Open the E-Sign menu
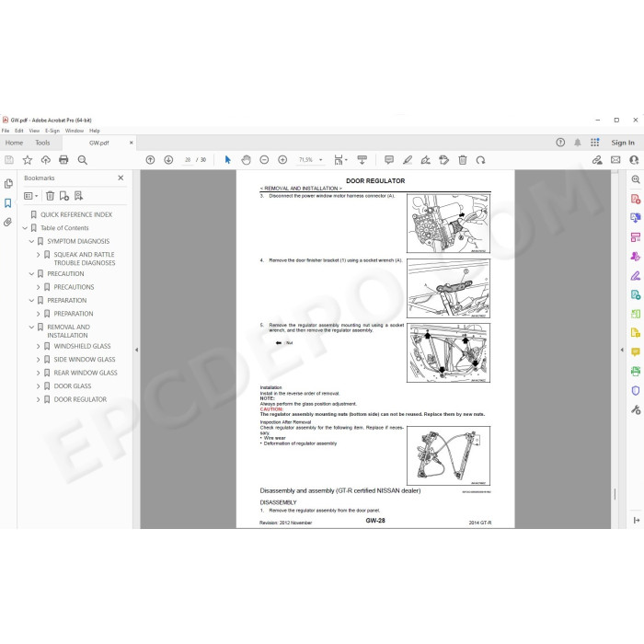644x644 pixels. [x=52, y=131]
